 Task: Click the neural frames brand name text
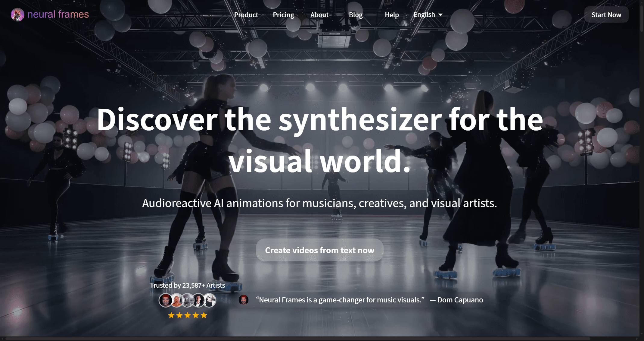tap(58, 14)
